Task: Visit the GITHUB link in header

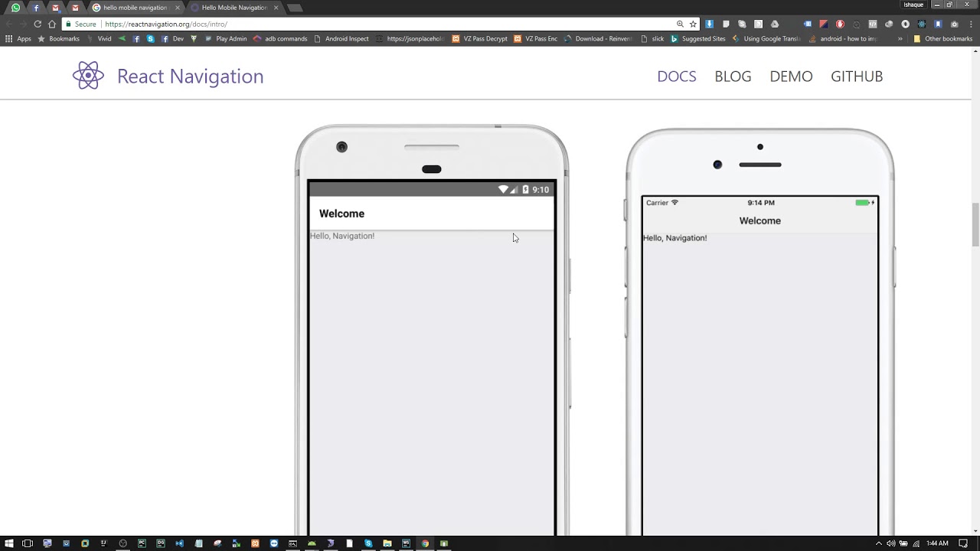Action: pos(857,76)
